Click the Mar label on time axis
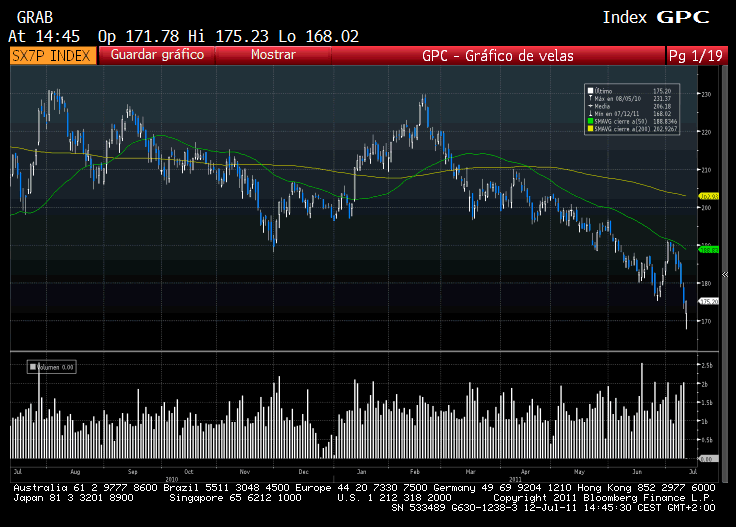The width and height of the screenshot is (736, 527). point(470,472)
